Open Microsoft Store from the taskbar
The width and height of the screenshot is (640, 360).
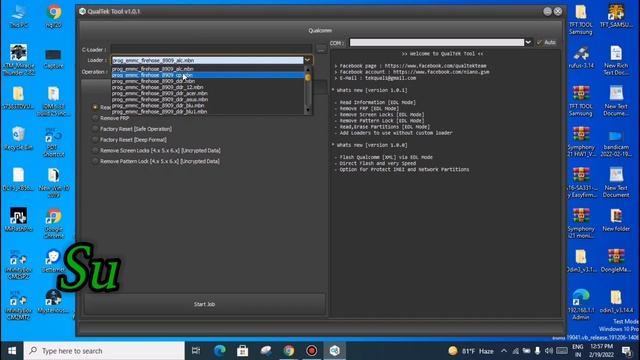[x=242, y=351]
